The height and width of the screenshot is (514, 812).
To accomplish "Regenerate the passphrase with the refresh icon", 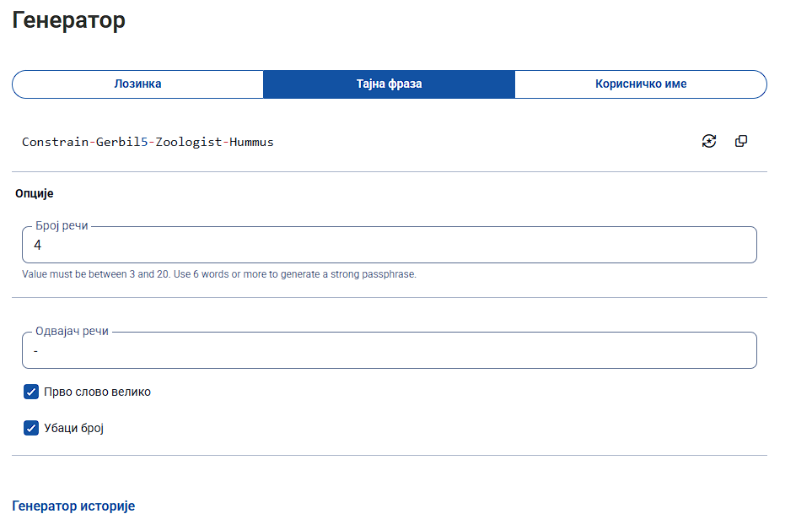I will point(709,141).
